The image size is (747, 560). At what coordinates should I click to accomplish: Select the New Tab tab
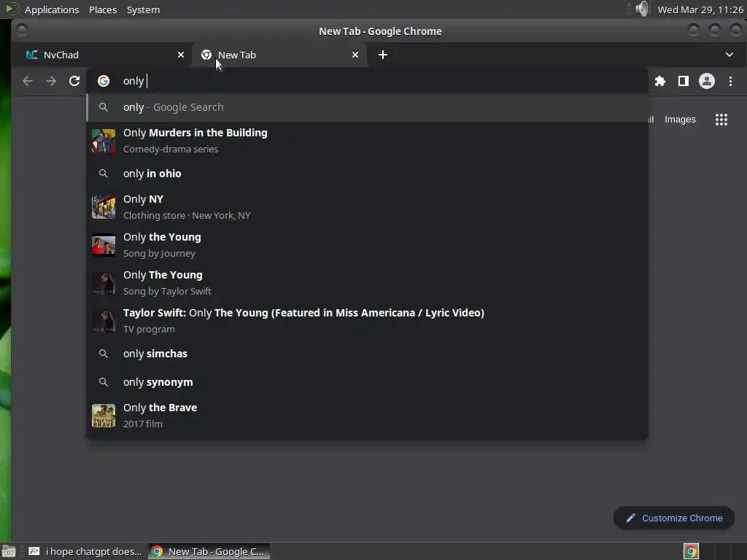click(279, 55)
